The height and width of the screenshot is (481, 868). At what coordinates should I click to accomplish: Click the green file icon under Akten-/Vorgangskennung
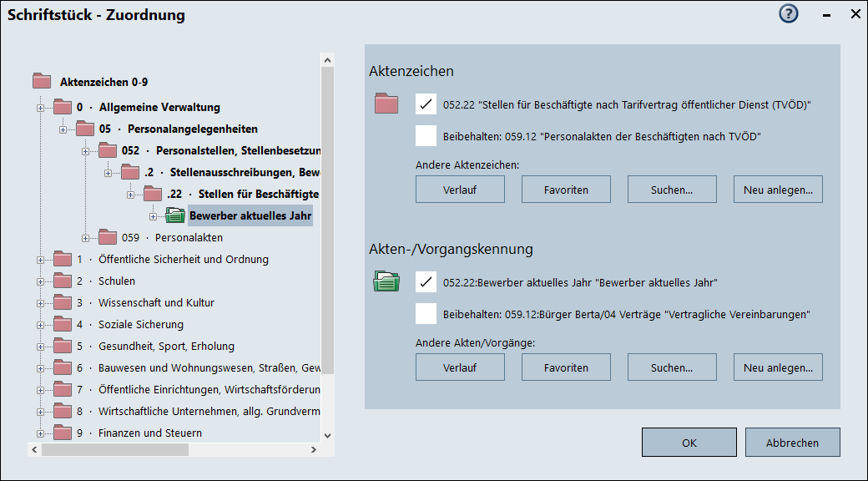(386, 281)
